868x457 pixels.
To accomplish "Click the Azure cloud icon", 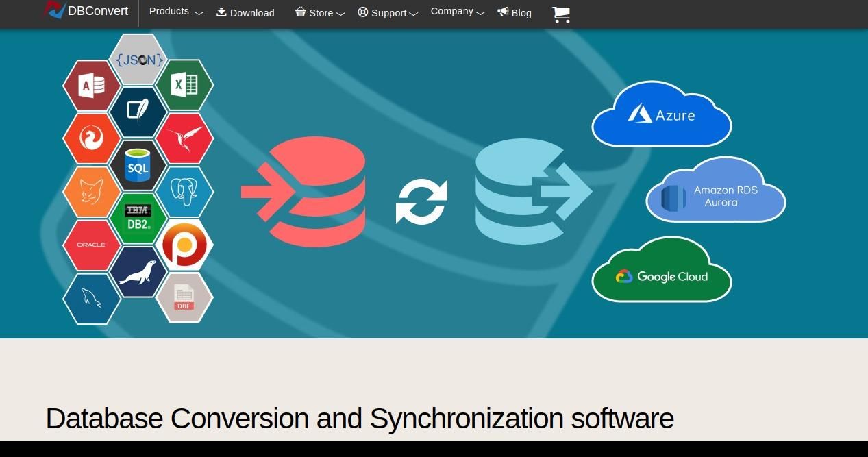I will 662,114.
